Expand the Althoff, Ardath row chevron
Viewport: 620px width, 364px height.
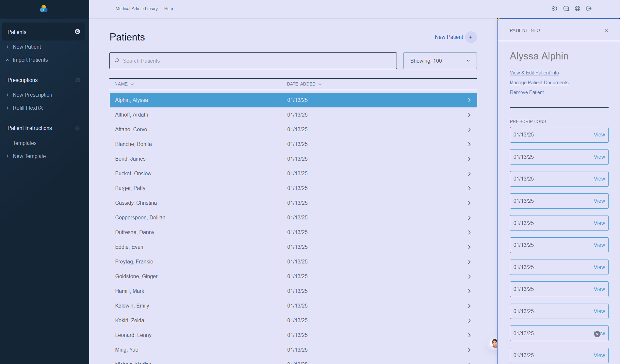tap(469, 115)
